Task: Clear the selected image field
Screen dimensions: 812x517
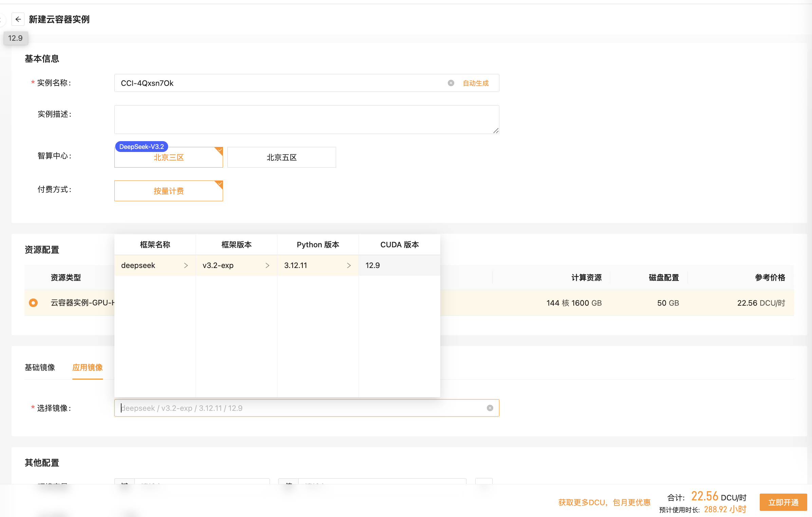Action: pyautogui.click(x=490, y=408)
